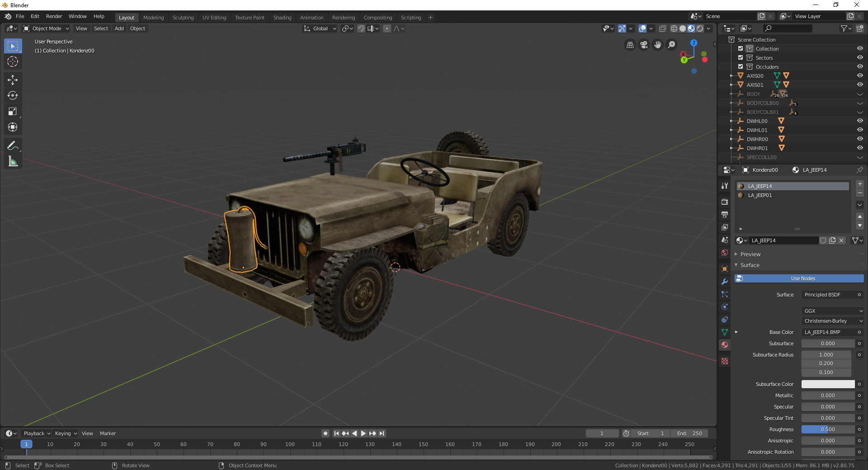Hide the Collection in viewport
The width and height of the screenshot is (868, 470).
pyautogui.click(x=860, y=48)
